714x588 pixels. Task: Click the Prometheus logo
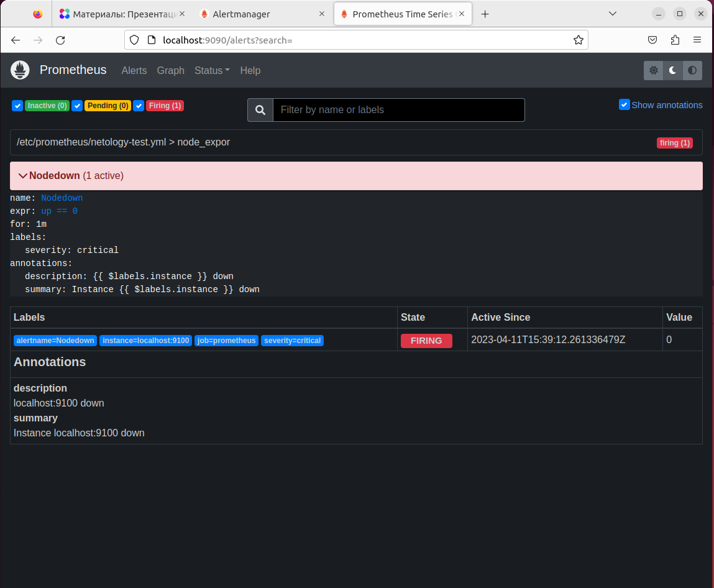pyautogui.click(x=19, y=70)
